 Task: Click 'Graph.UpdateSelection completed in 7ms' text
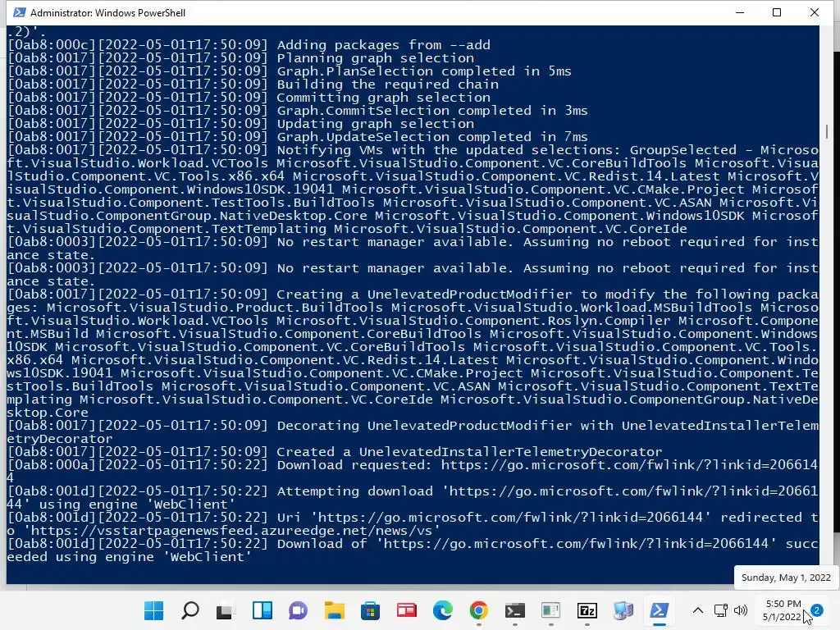point(431,137)
